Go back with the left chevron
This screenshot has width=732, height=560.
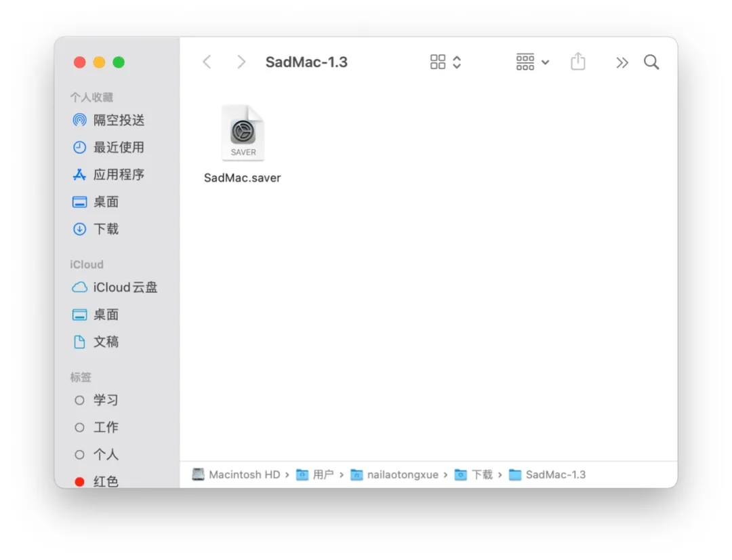pyautogui.click(x=207, y=62)
